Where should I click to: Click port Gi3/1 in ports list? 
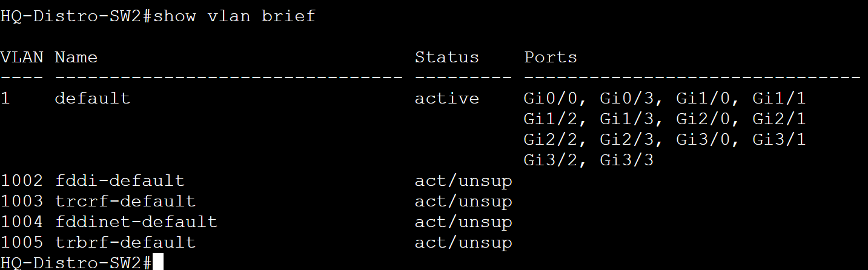[779, 140]
